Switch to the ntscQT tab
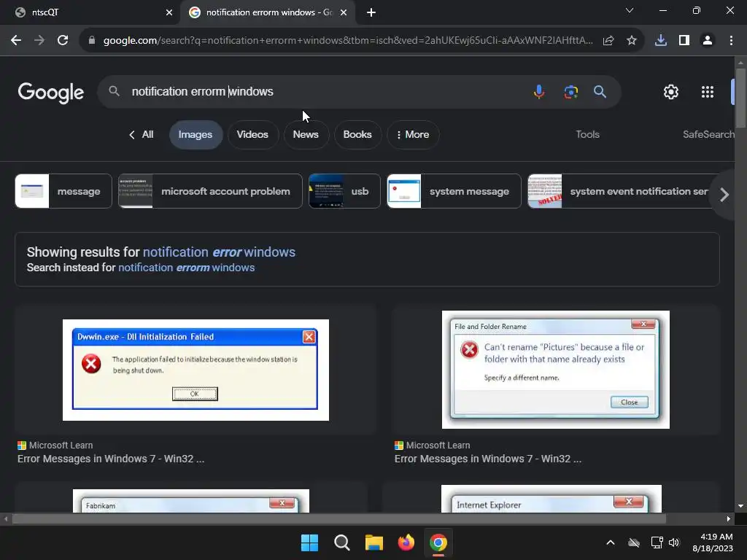747x560 pixels. pos(90,12)
